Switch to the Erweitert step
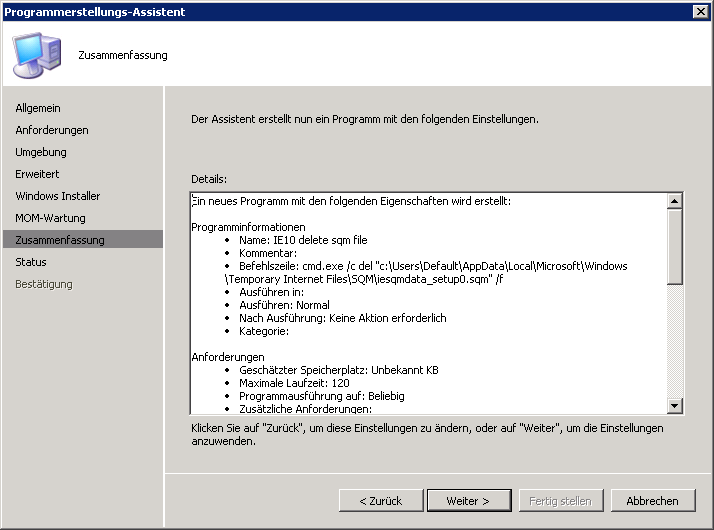This screenshot has height=530, width=714. click(37, 174)
